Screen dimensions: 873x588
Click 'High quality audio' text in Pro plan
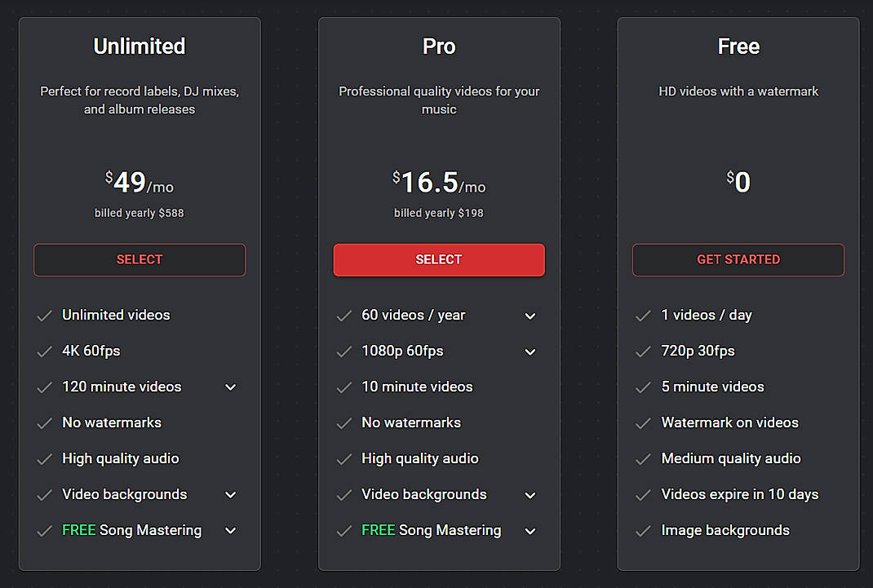tap(420, 458)
